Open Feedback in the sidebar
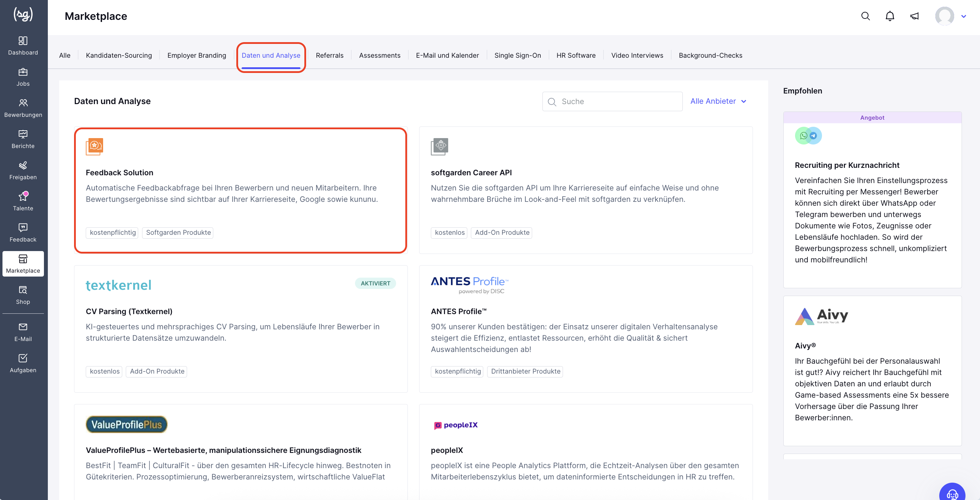 (23, 233)
